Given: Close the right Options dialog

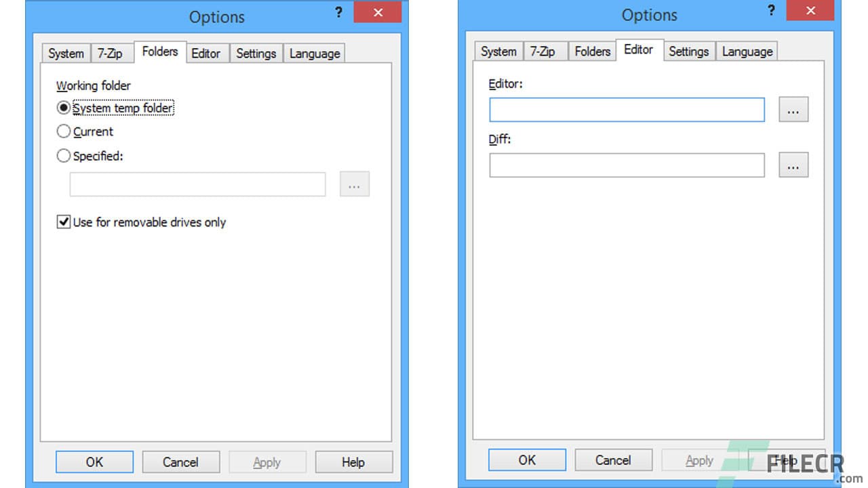Looking at the screenshot, I should point(811,11).
